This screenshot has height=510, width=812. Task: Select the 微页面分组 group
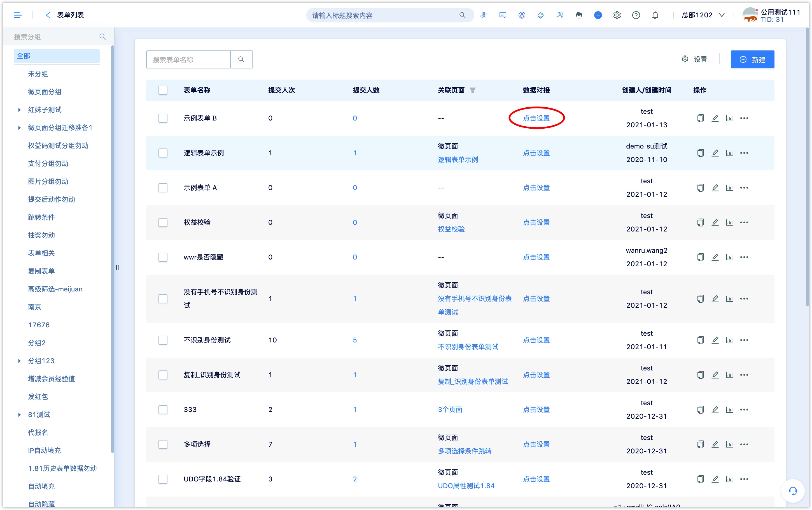(45, 92)
